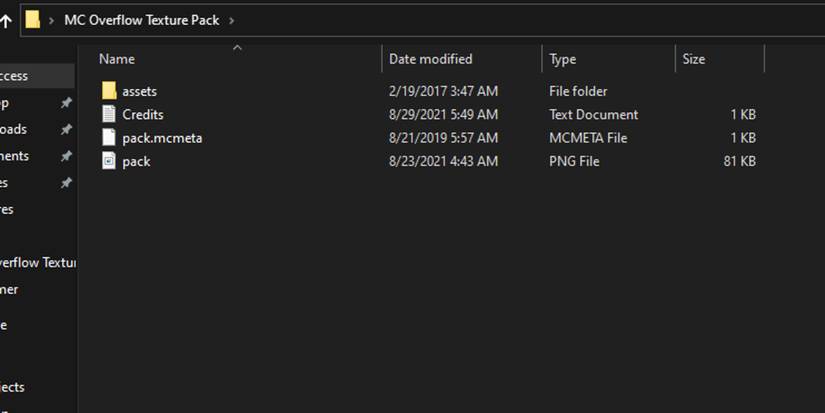
Task: Sort files by the Name column header
Action: coord(117,59)
